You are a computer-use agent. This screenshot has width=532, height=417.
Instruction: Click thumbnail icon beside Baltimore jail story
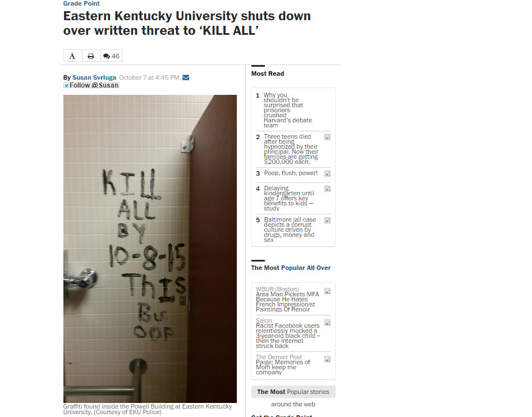pyautogui.click(x=327, y=220)
